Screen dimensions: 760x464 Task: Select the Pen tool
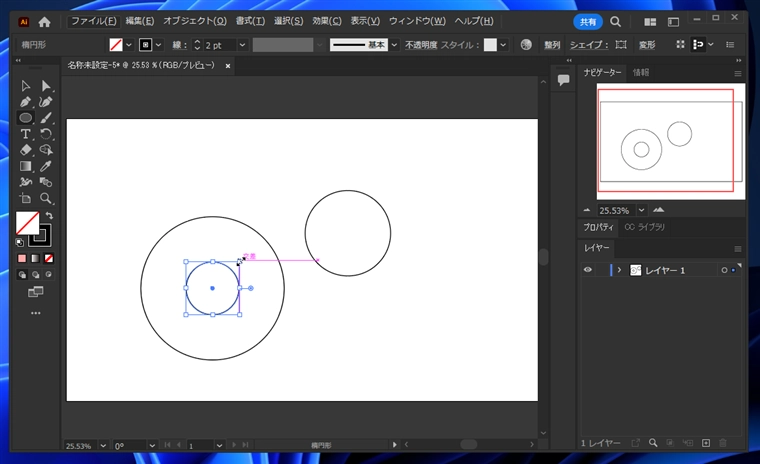click(x=25, y=102)
